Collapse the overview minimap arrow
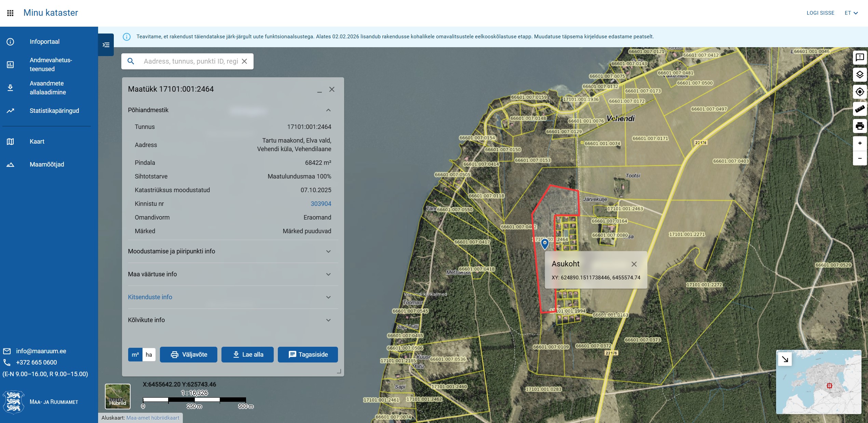Viewport: 868px width, 423px height. 785,359
